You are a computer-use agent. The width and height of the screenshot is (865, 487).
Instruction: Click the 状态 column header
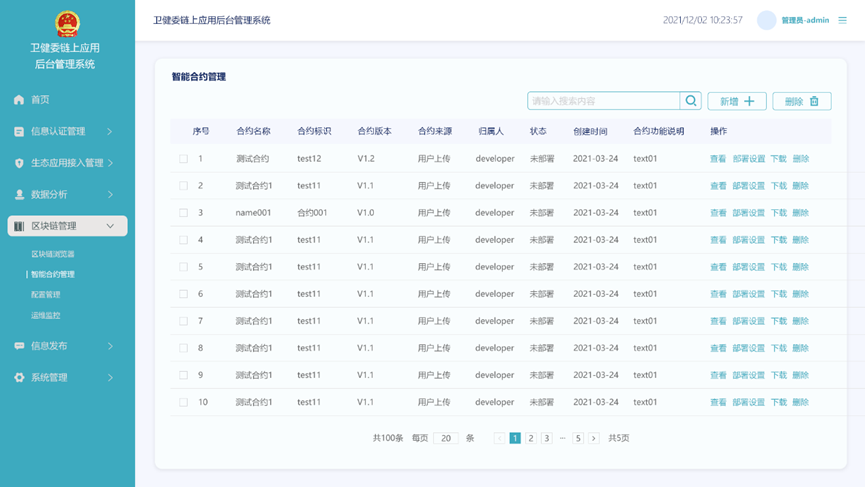click(538, 131)
